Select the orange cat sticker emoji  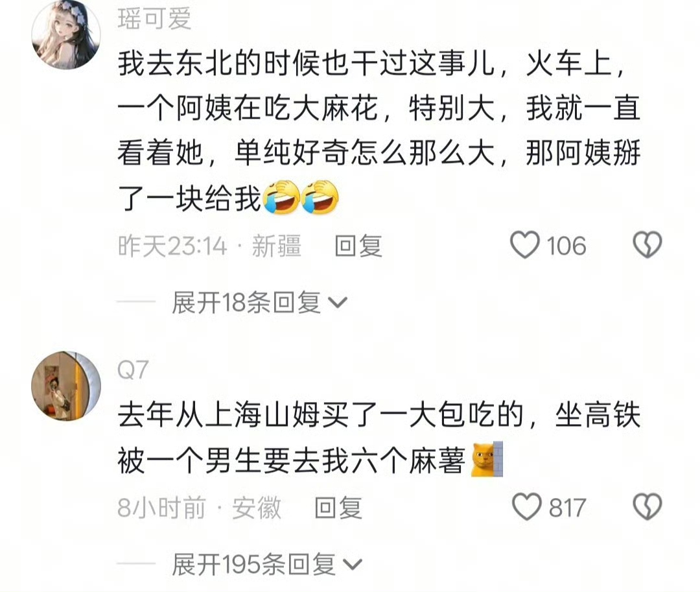pos(487,459)
